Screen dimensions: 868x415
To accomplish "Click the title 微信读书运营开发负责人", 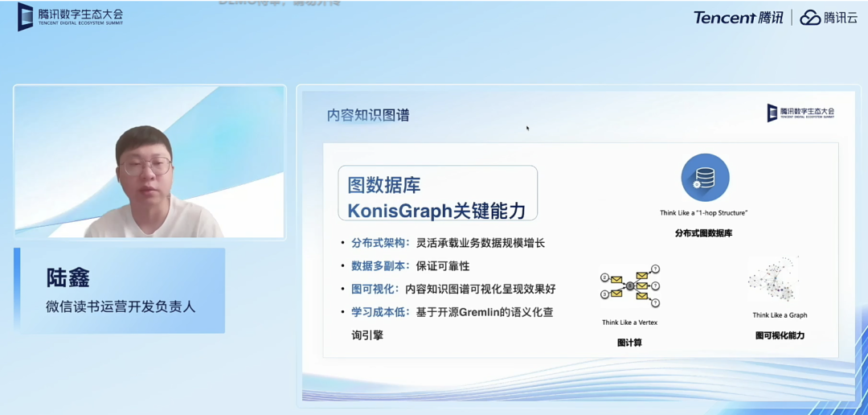I will pos(121,306).
